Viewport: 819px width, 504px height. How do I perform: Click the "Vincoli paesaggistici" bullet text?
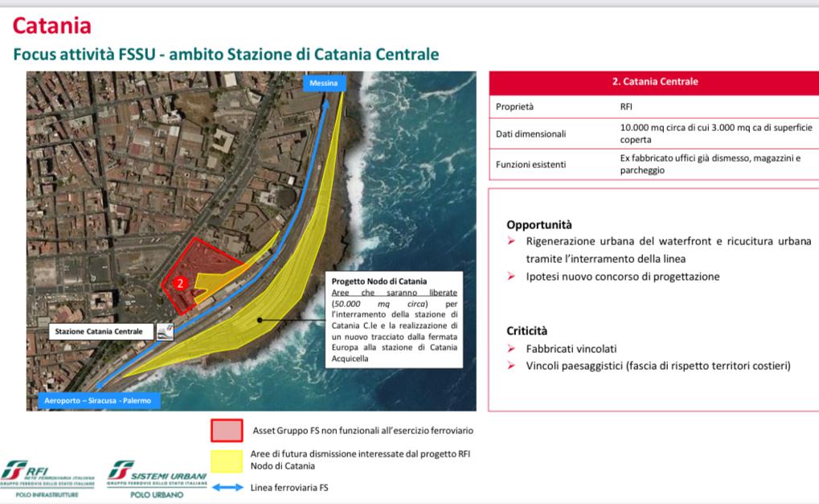(658, 366)
